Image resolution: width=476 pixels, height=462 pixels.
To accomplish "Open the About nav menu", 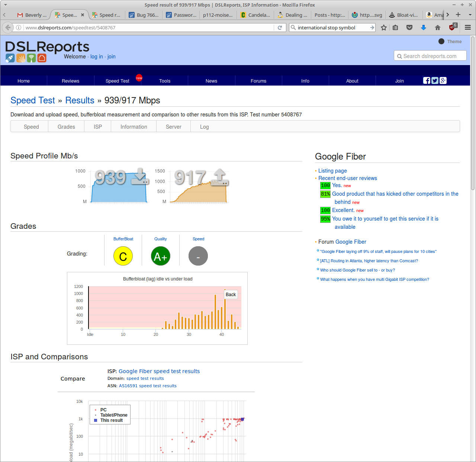I will [x=352, y=81].
